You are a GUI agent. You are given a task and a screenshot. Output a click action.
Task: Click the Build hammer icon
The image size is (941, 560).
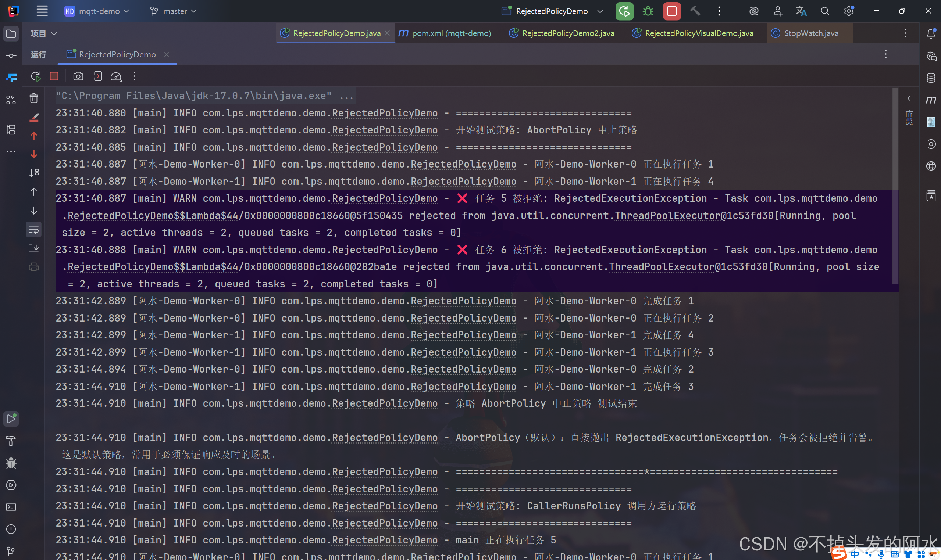tap(695, 11)
